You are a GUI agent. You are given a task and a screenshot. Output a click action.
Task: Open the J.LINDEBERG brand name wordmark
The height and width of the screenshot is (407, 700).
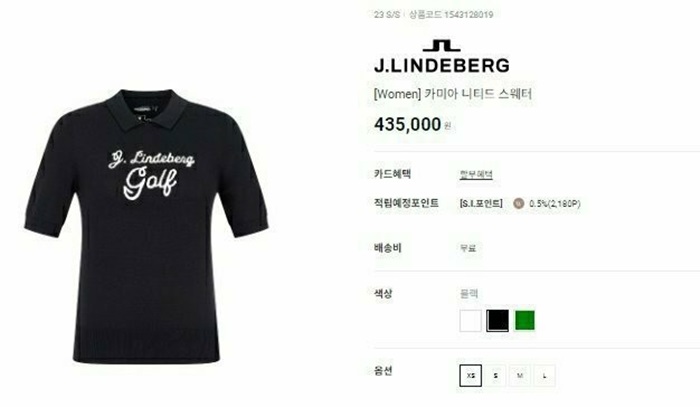point(442,66)
